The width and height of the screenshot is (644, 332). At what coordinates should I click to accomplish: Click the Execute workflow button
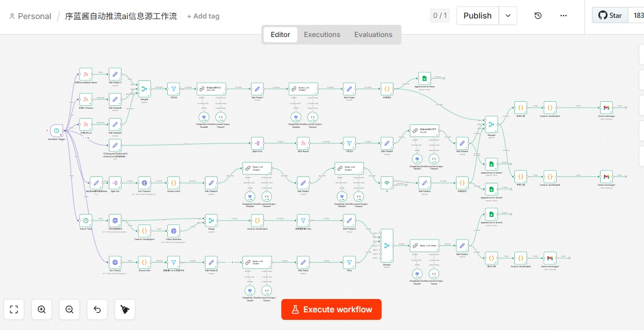pyautogui.click(x=332, y=309)
